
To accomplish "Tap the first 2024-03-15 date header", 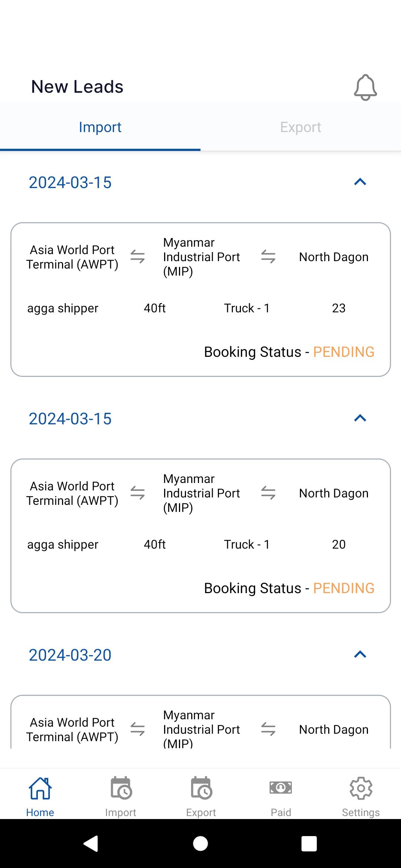I will point(70,183).
